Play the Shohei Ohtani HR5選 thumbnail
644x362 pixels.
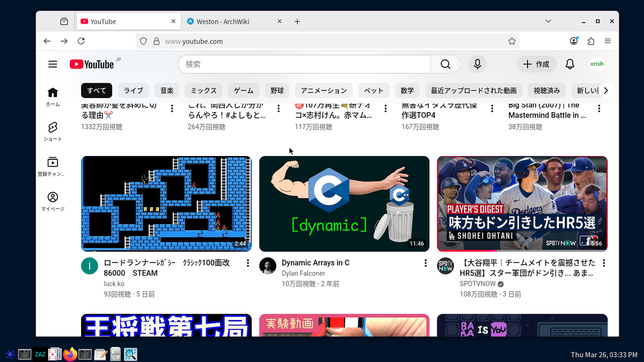click(522, 204)
